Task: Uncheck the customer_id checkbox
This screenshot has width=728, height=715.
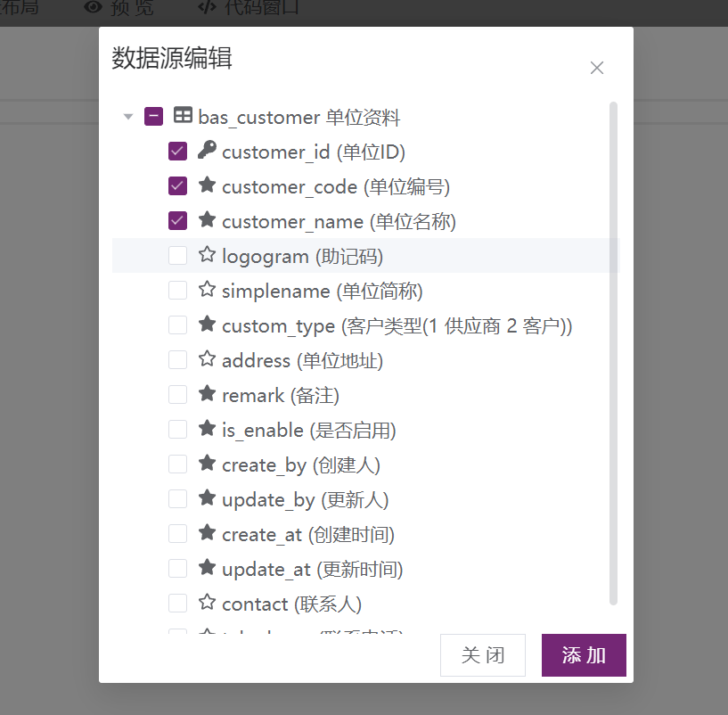Action: [x=177, y=152]
